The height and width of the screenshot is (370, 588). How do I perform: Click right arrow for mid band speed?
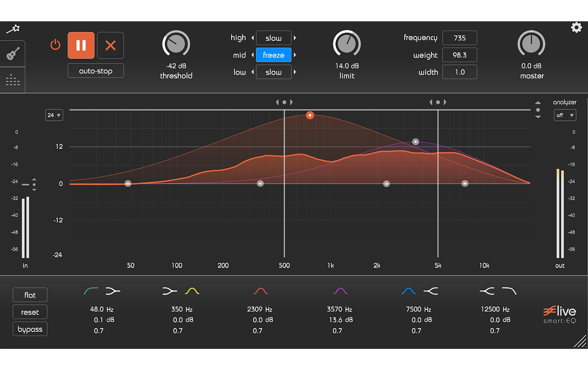(x=295, y=55)
